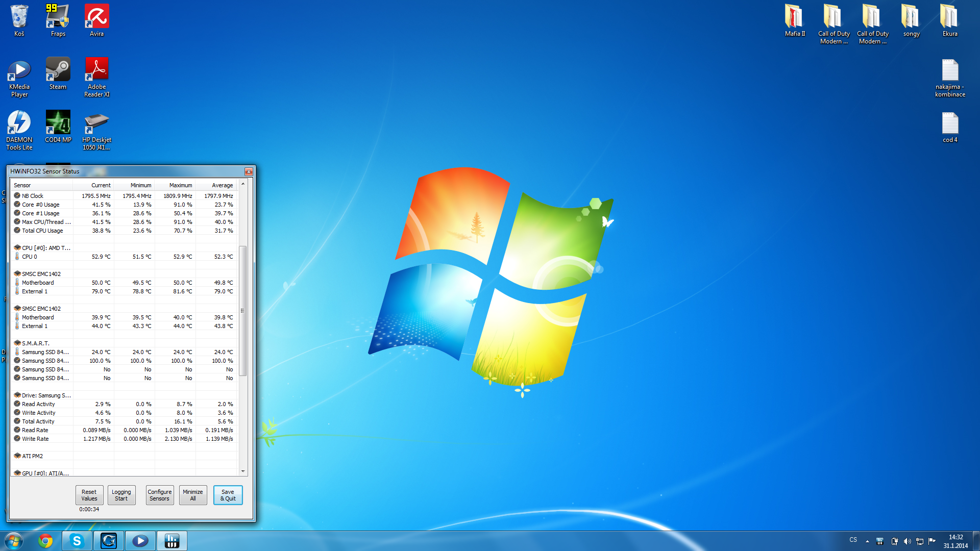Select the ATI PM2 group header
Image resolution: width=980 pixels, height=551 pixels.
point(124,456)
